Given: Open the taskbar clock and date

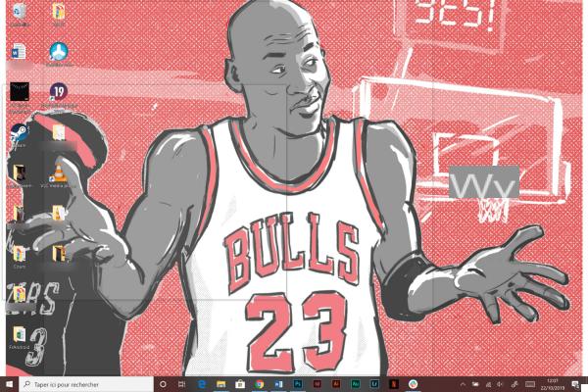Looking at the screenshot, I should click(x=553, y=384).
